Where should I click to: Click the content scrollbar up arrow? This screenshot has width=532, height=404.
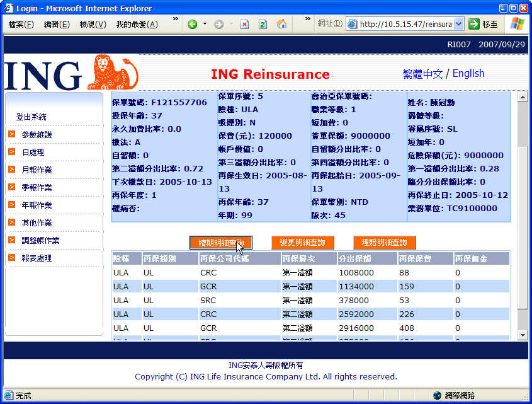point(523,97)
